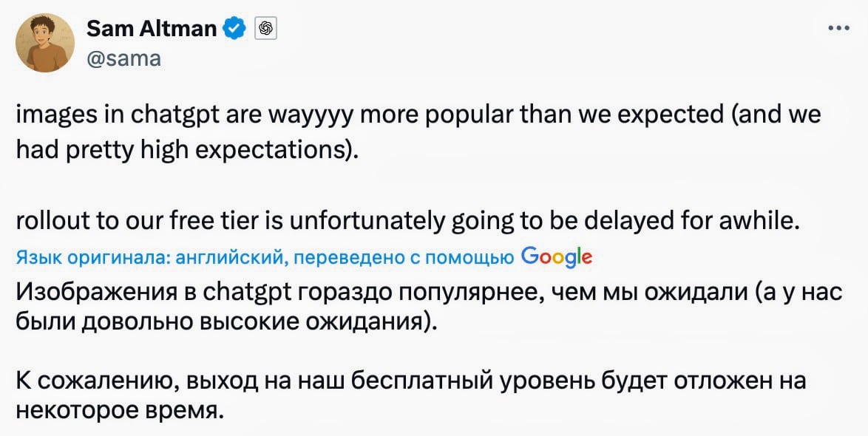Open the Sam Altman display name link
The image size is (868, 436).
coord(152,30)
